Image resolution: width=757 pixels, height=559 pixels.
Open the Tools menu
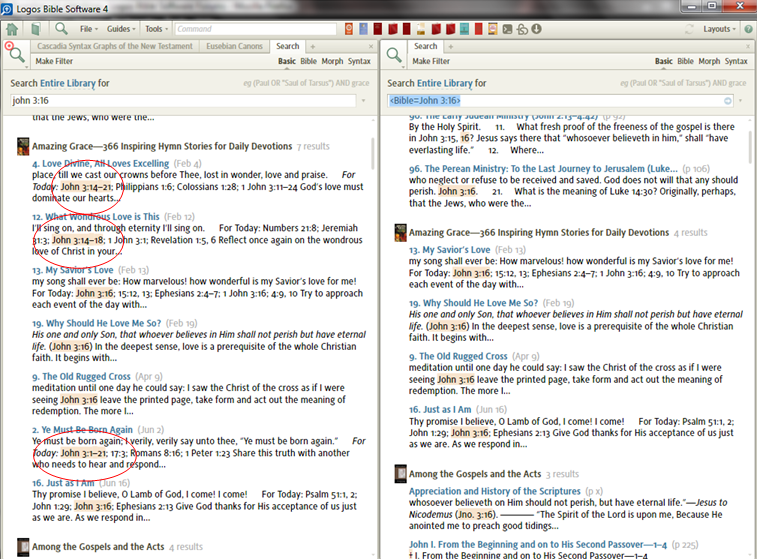tap(156, 29)
